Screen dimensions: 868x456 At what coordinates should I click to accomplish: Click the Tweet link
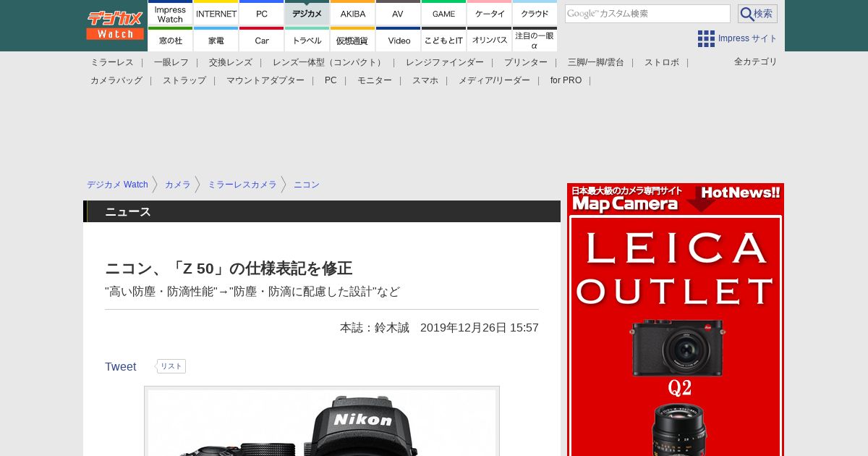(x=121, y=366)
